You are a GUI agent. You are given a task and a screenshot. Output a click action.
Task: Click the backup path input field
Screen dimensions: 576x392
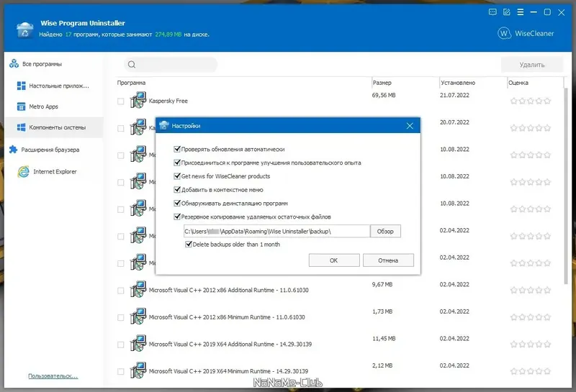(276, 231)
